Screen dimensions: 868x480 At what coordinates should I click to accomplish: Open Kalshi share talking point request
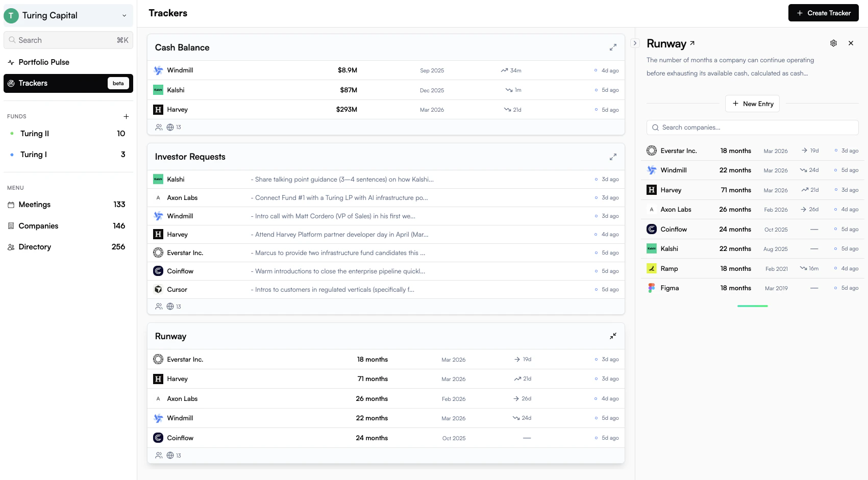(x=386, y=179)
